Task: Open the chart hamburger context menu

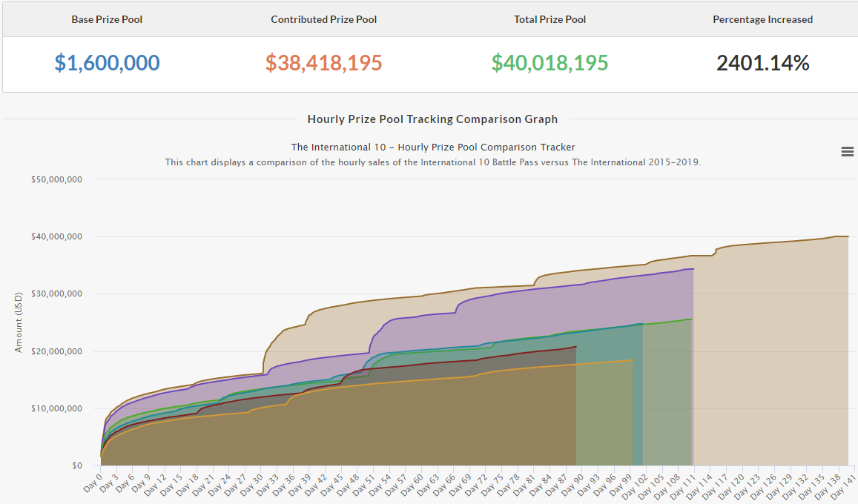Action: [847, 151]
